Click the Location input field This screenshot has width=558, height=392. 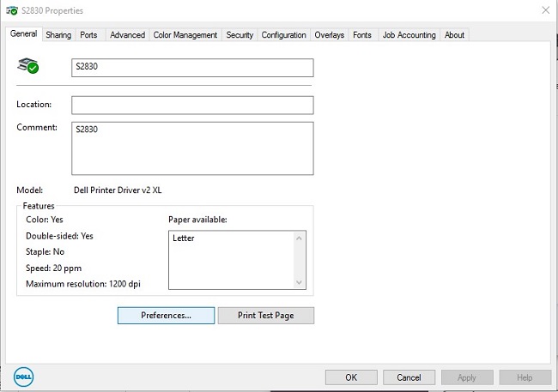tap(192, 106)
